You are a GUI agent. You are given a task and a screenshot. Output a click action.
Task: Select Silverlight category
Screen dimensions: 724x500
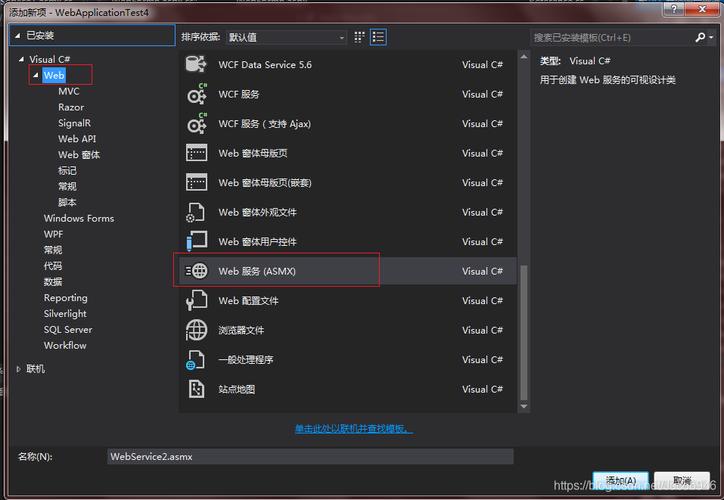(x=65, y=313)
